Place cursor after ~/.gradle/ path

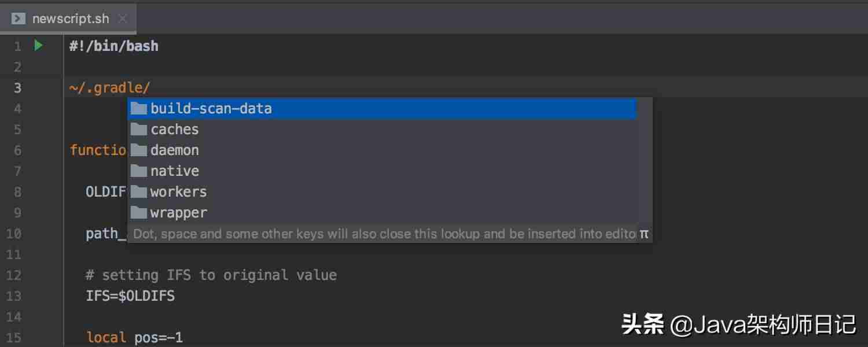pos(151,88)
